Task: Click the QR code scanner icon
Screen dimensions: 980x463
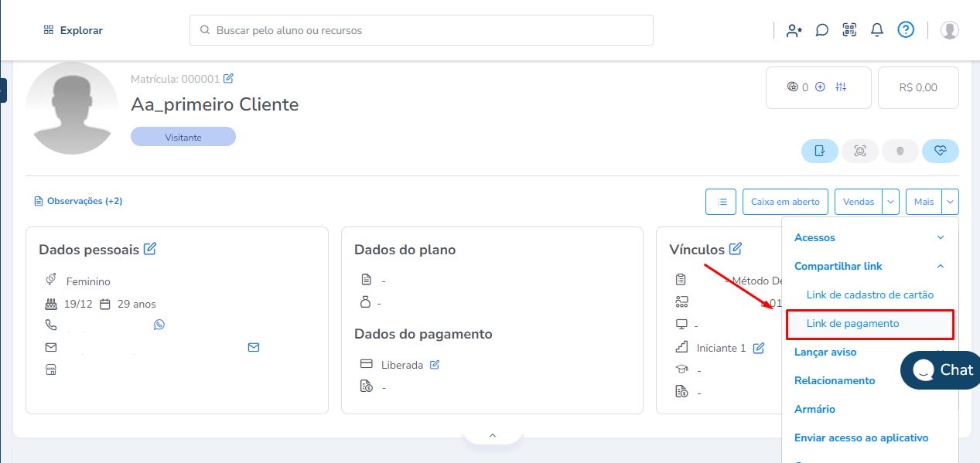Action: pyautogui.click(x=850, y=30)
